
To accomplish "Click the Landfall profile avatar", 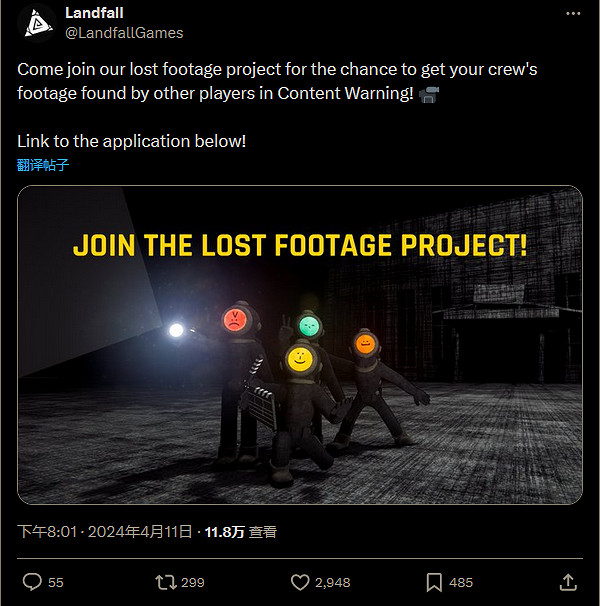I will coord(36,22).
